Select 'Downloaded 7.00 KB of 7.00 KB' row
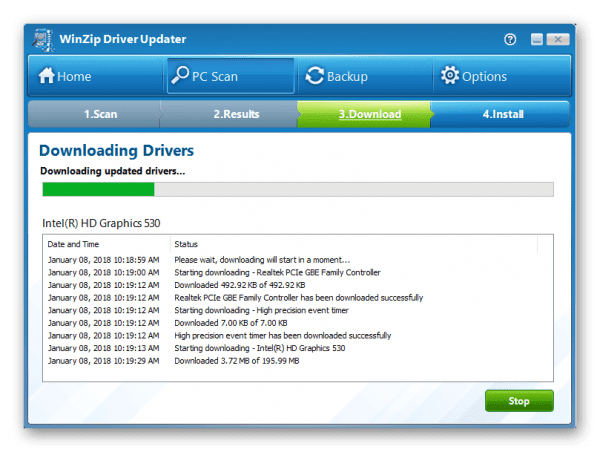The image size is (600, 452). [298, 323]
